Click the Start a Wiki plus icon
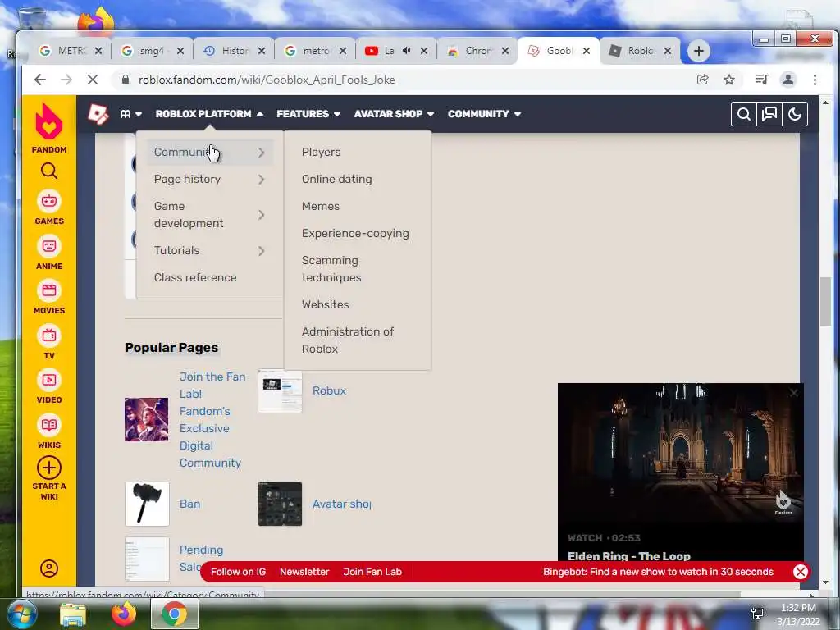Image resolution: width=840 pixels, height=630 pixels. pos(48,468)
